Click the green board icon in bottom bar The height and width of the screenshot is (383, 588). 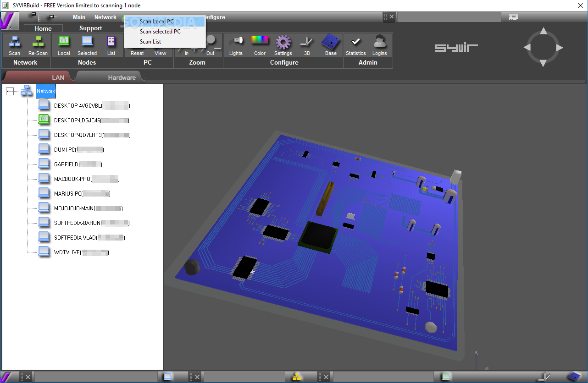445,377
